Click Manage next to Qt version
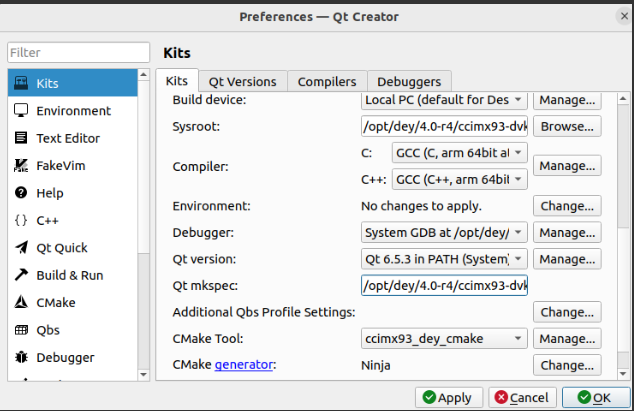Image resolution: width=634 pixels, height=411 pixels. click(x=567, y=259)
